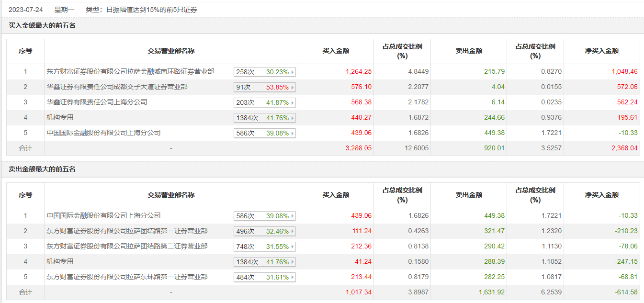Open 华鑫证券成都交子大道证券营业部 link
The height and width of the screenshot is (303, 644).
point(117,87)
